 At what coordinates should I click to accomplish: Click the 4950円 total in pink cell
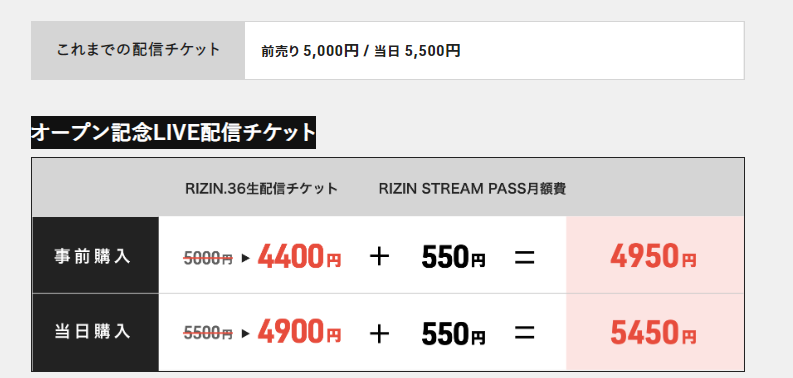[x=653, y=256]
